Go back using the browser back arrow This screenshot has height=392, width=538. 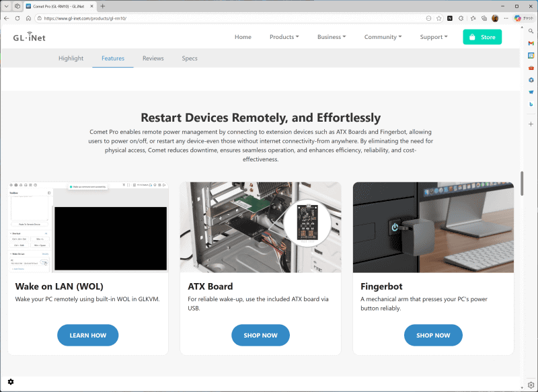pos(7,18)
